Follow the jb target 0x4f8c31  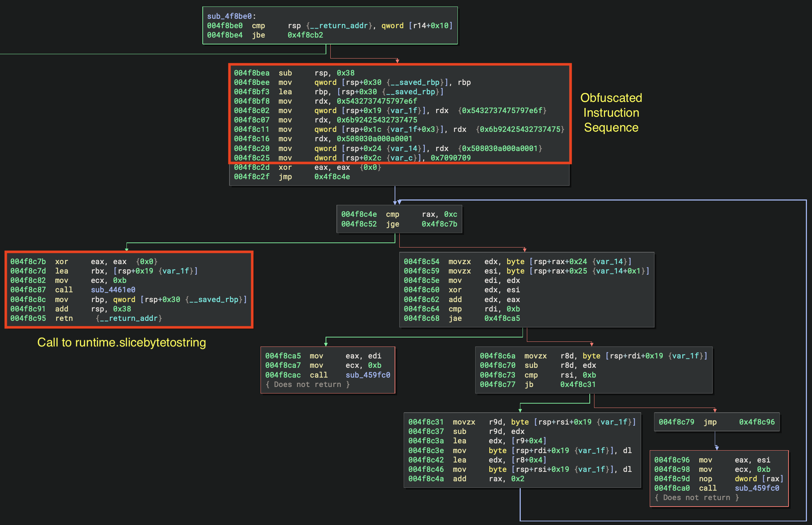[x=578, y=384]
